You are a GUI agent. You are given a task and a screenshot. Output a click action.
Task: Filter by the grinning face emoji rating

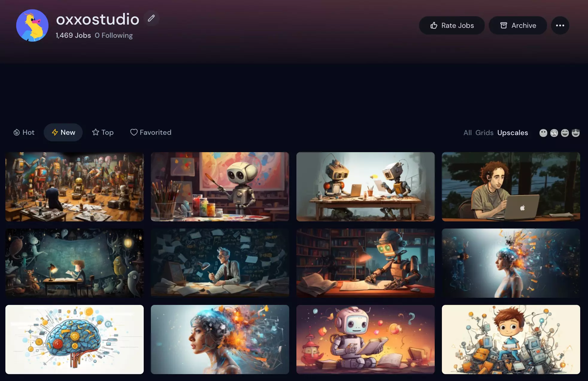pos(565,133)
